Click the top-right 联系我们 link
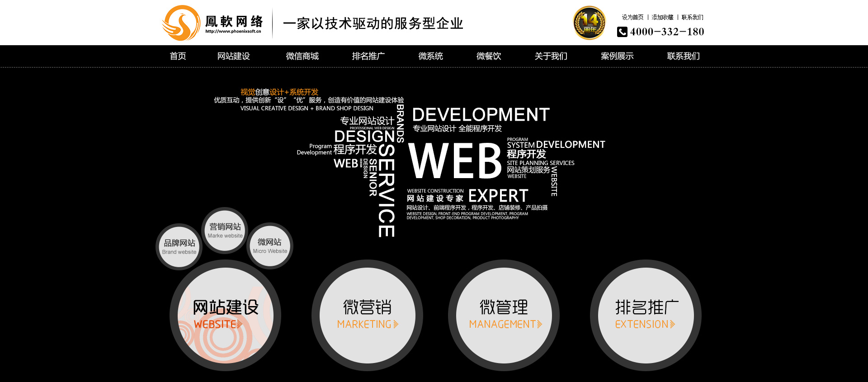 [692, 17]
